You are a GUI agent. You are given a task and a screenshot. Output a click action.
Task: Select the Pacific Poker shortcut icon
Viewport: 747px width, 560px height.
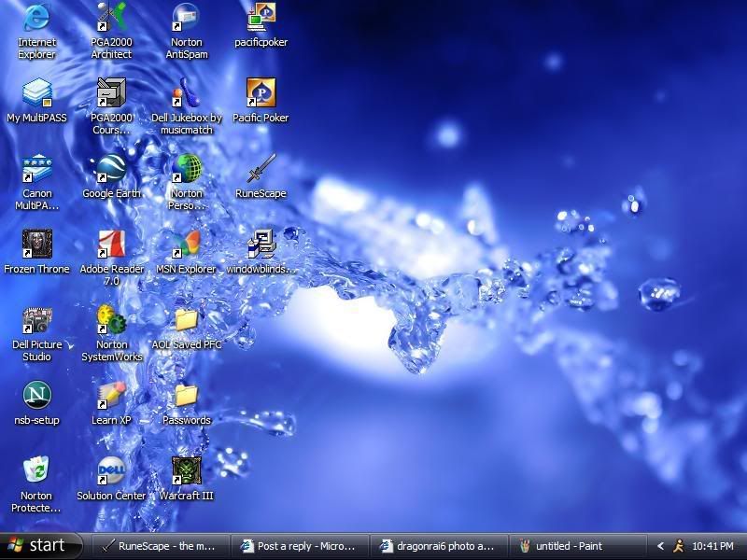261,94
